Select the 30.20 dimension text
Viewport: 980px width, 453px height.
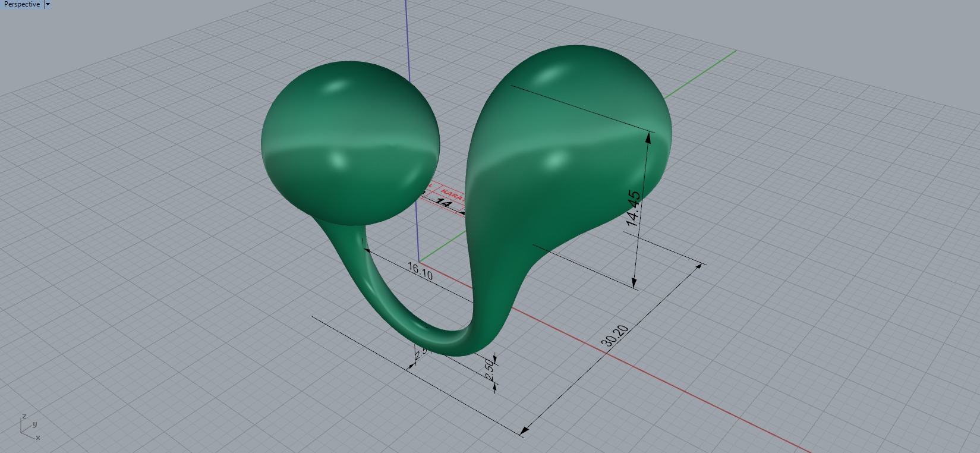[x=614, y=336]
